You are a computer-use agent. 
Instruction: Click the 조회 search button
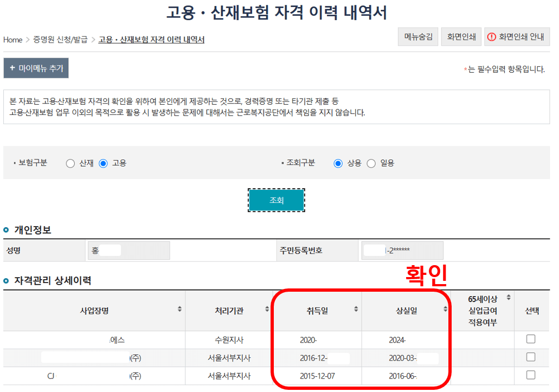pos(277,200)
